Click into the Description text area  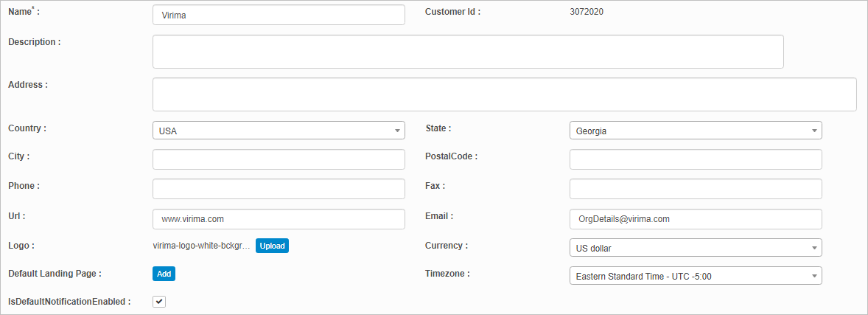tap(467, 52)
